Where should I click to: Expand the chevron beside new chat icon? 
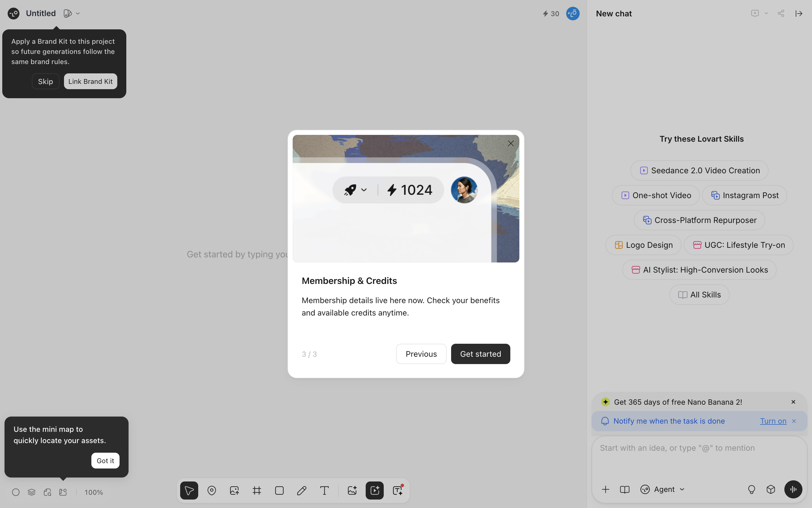click(x=766, y=14)
